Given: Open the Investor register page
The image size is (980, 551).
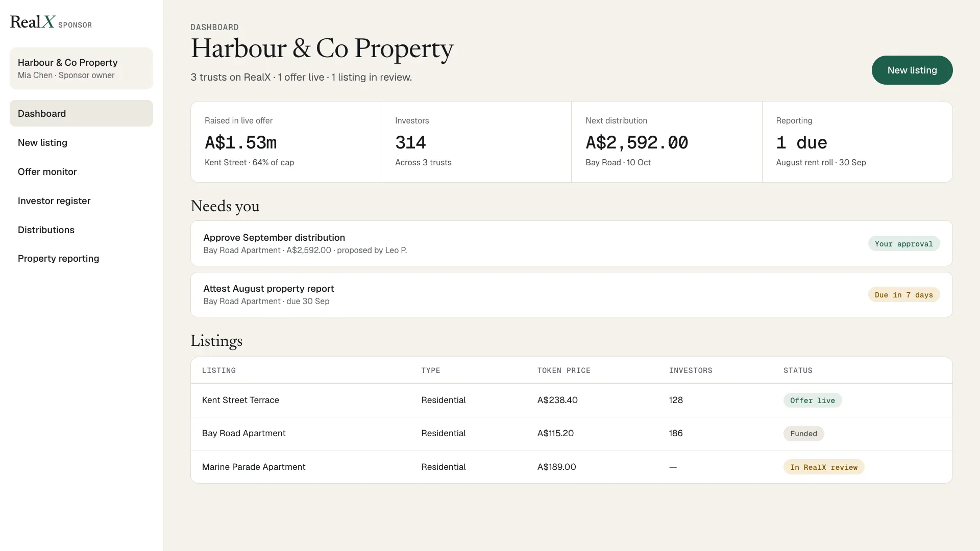Looking at the screenshot, I should click(x=81, y=201).
